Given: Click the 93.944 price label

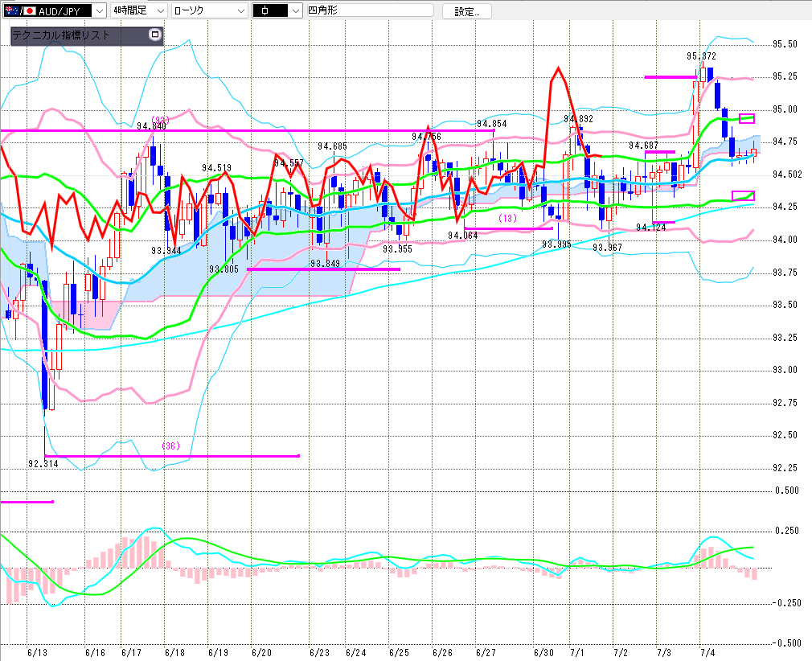Looking at the screenshot, I should pos(166,251).
